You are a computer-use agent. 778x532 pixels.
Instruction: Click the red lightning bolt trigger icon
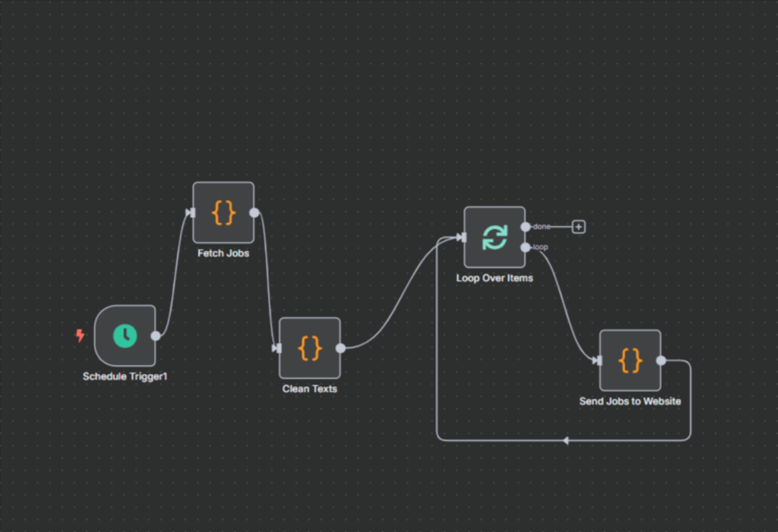(80, 336)
